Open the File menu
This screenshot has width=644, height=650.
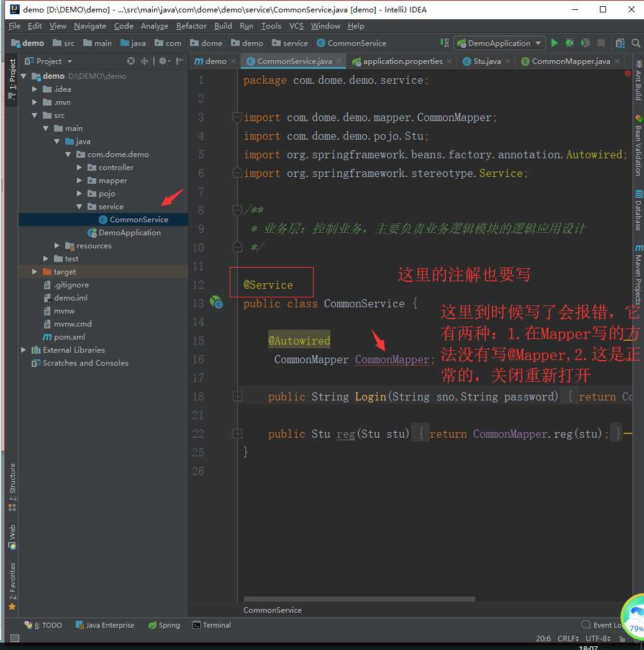point(14,25)
